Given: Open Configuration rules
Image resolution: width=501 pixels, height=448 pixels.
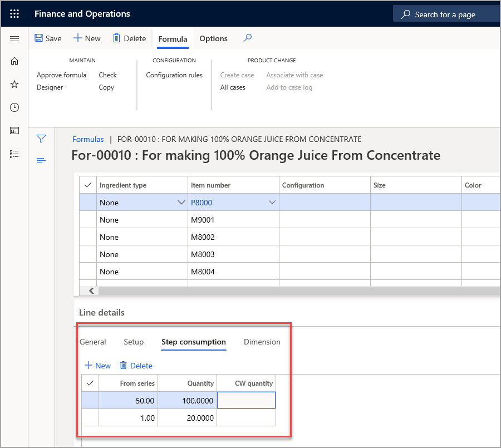Looking at the screenshot, I should point(174,75).
